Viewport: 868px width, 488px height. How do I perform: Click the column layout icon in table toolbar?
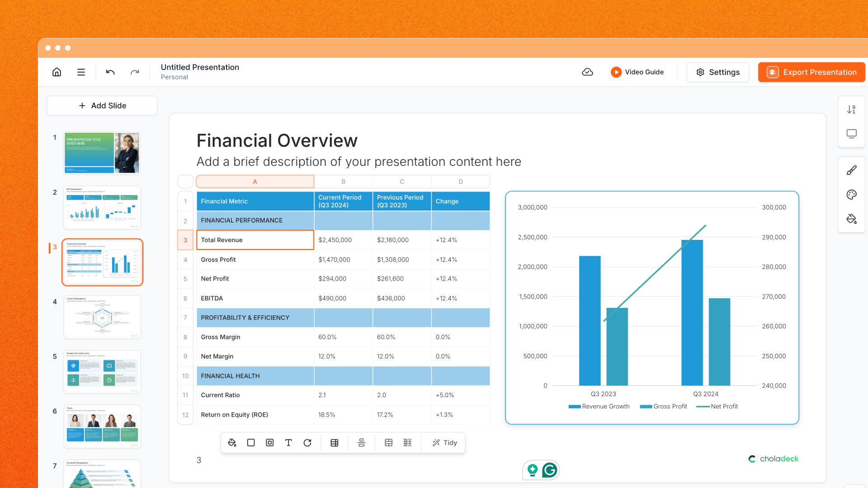click(x=408, y=443)
